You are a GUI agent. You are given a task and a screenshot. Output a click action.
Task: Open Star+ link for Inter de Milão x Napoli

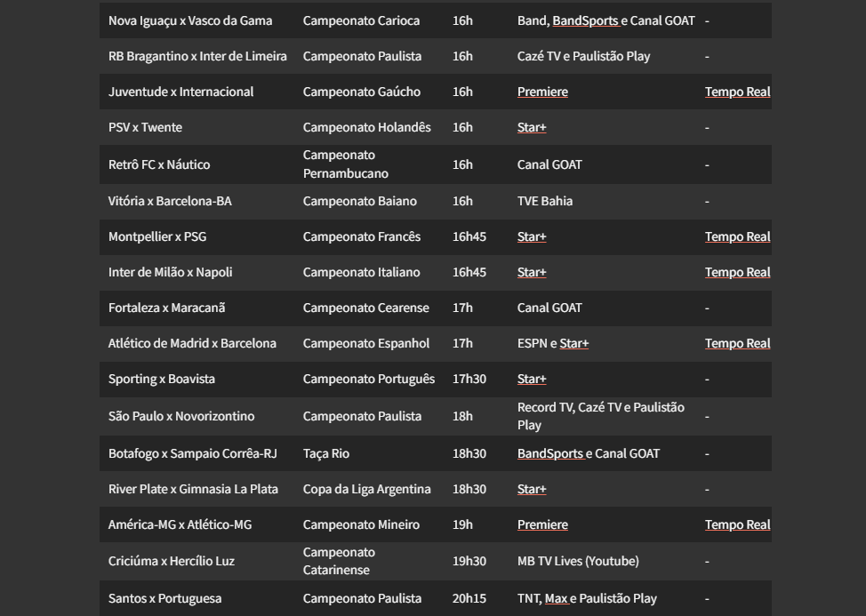(532, 273)
